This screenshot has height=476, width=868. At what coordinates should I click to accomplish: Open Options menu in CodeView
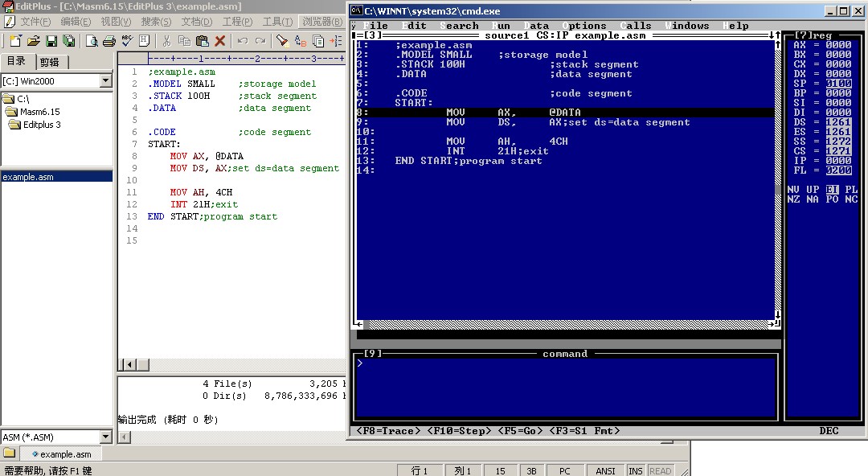[x=584, y=26]
